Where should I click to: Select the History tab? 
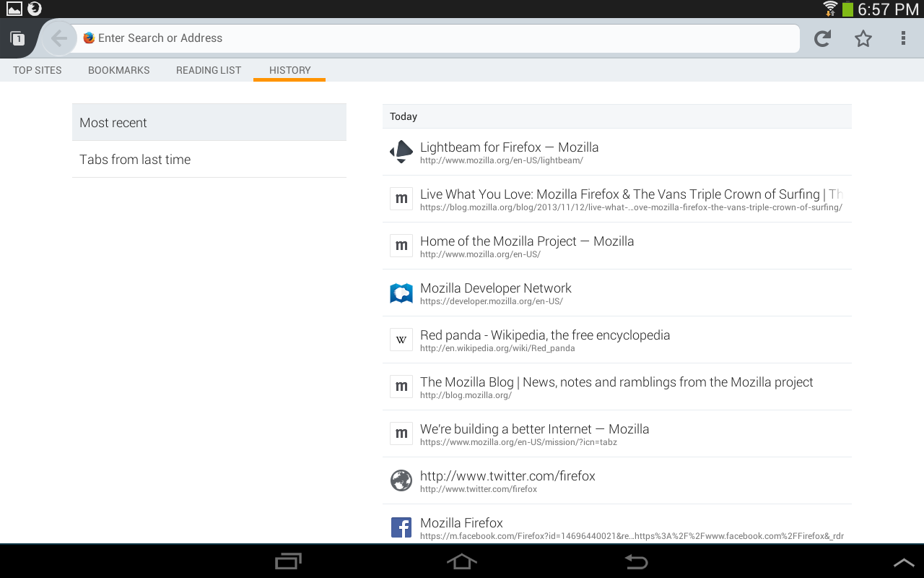click(289, 70)
